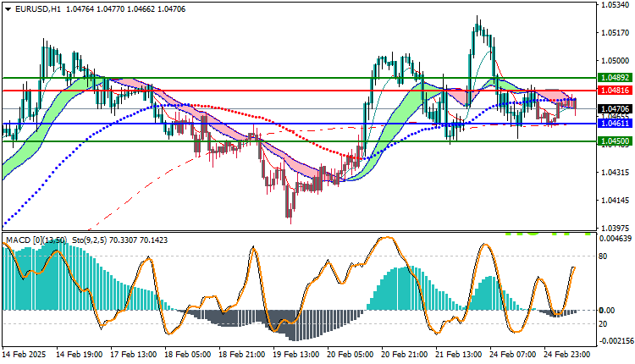
Task: Click the 18 Feb 21:00 time label
Action: click(242, 355)
